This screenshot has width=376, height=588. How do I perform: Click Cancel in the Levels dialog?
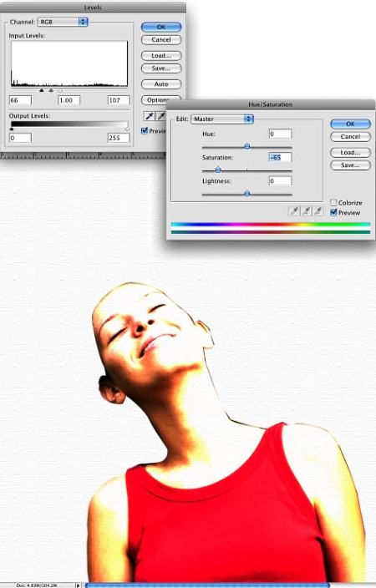(161, 40)
